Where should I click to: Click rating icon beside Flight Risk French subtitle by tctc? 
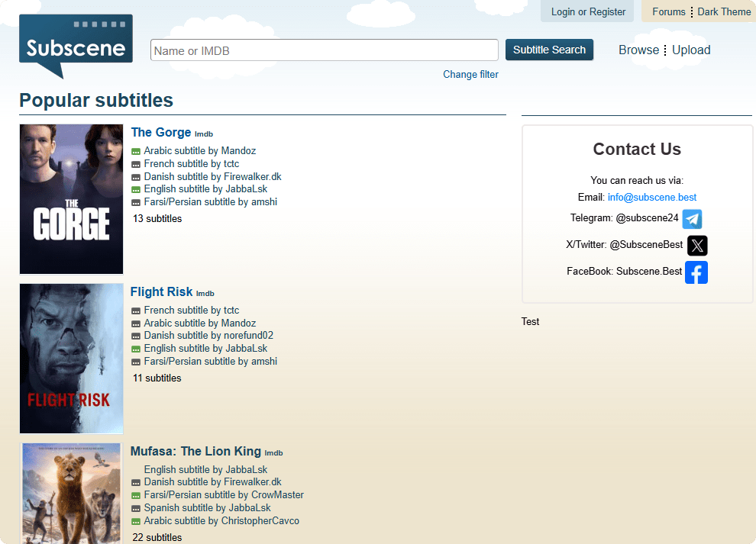click(136, 311)
